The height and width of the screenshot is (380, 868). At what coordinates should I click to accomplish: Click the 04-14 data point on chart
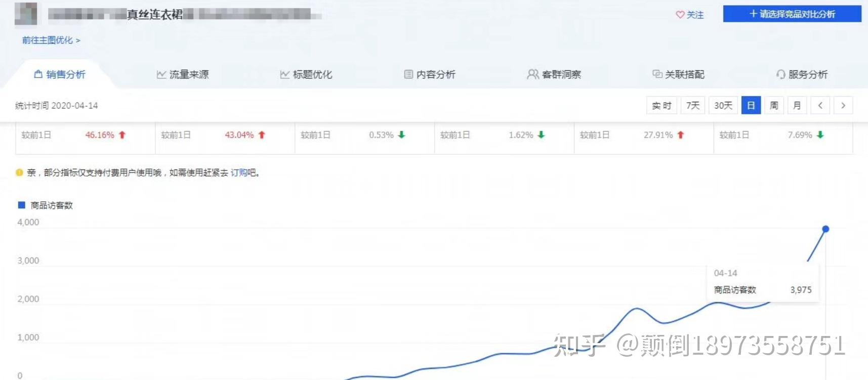[x=825, y=229]
